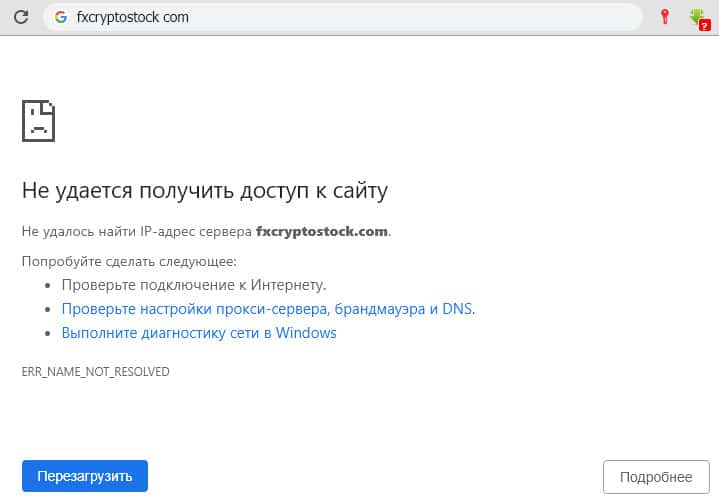The width and height of the screenshot is (719, 504).
Task: Click the red badge on download extension
Action: (x=704, y=24)
